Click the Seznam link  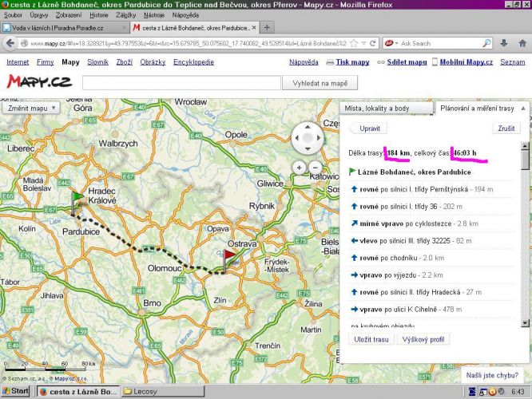click(512, 62)
